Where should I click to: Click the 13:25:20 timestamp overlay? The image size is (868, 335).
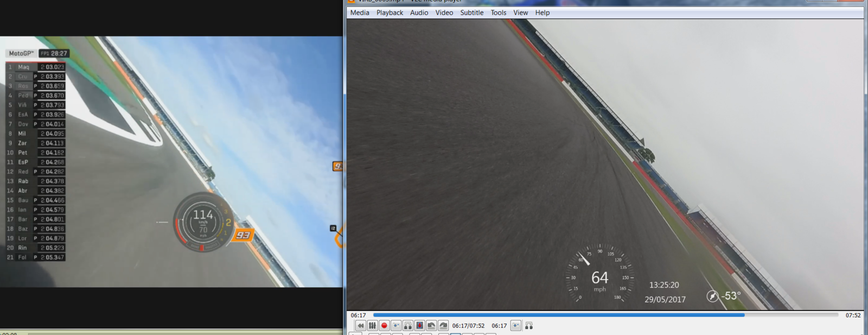tap(664, 285)
